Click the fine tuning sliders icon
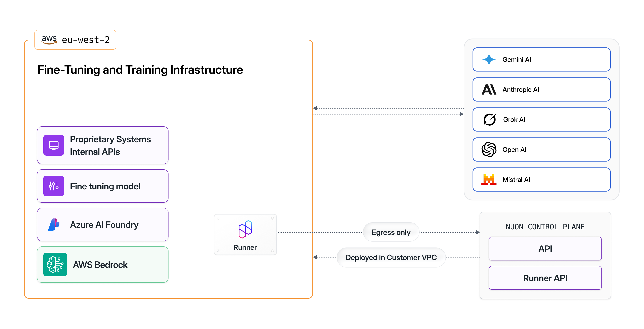This screenshot has width=644, height=329. (54, 186)
